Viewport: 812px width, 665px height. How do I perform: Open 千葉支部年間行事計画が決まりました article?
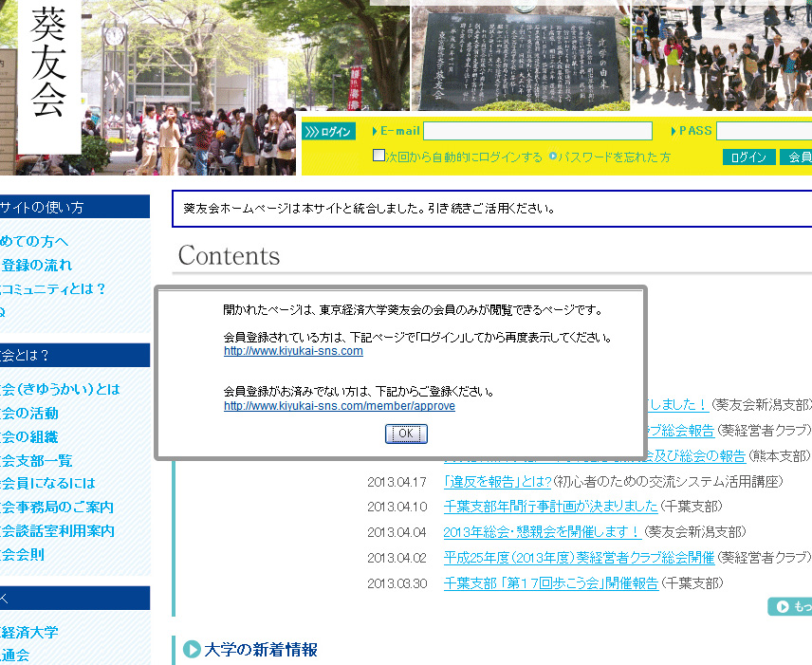(550, 506)
